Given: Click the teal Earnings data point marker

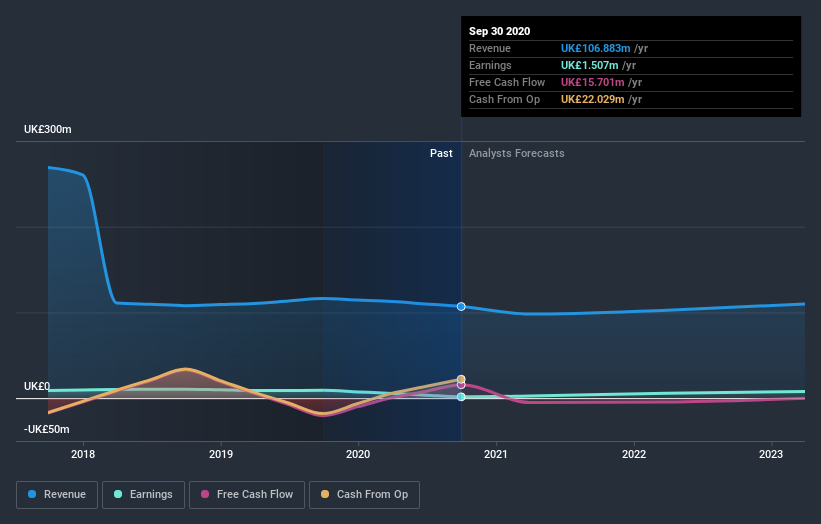Looking at the screenshot, I should (461, 397).
